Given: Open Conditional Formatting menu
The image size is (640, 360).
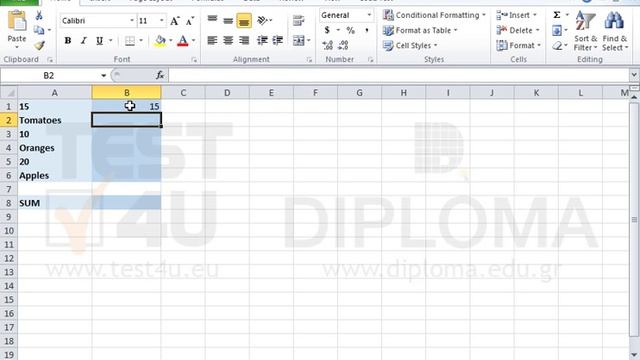Looking at the screenshot, I should [x=434, y=15].
